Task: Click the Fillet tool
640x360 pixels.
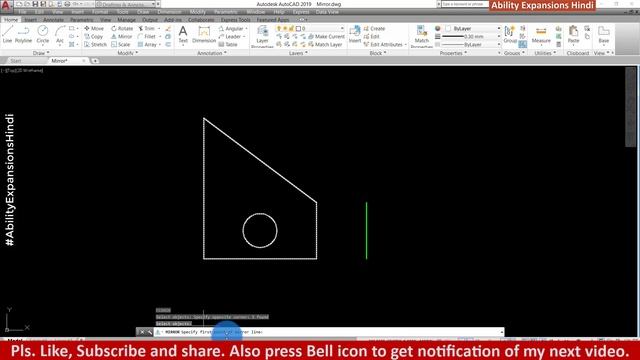Action: coord(147,36)
